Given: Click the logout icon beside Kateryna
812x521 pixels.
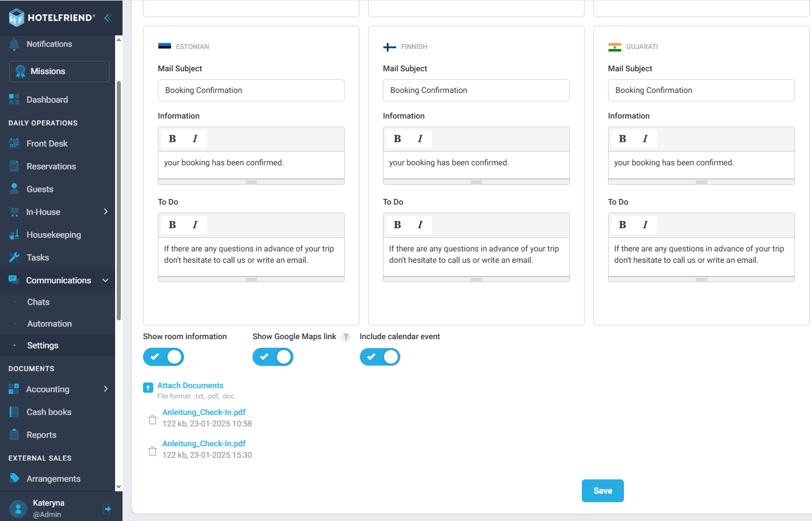Looking at the screenshot, I should pyautogui.click(x=107, y=508).
